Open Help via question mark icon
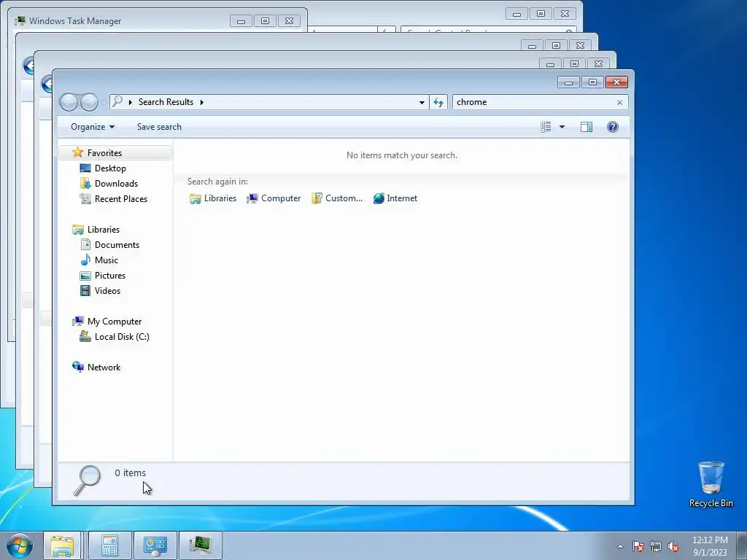This screenshot has height=560, width=747. (x=613, y=127)
